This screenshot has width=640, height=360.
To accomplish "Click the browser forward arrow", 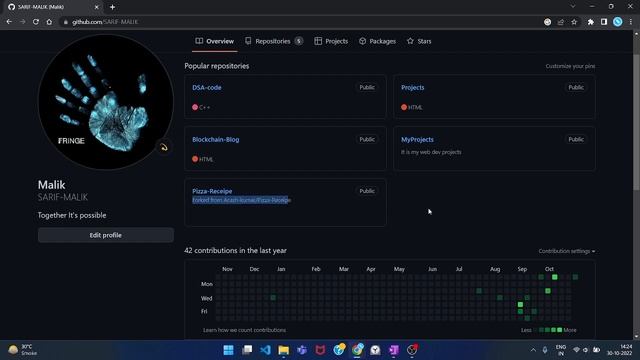I will coord(22,22).
